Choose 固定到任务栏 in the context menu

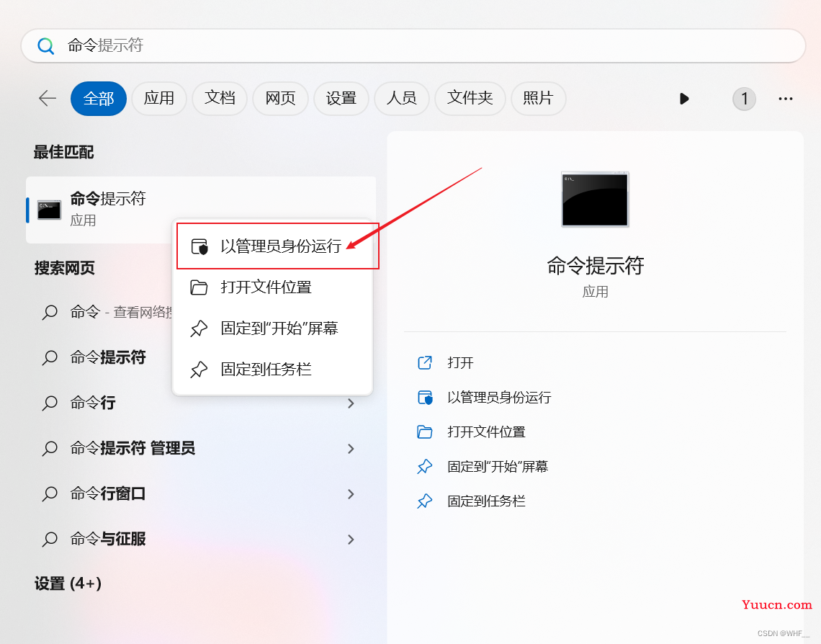[272, 370]
